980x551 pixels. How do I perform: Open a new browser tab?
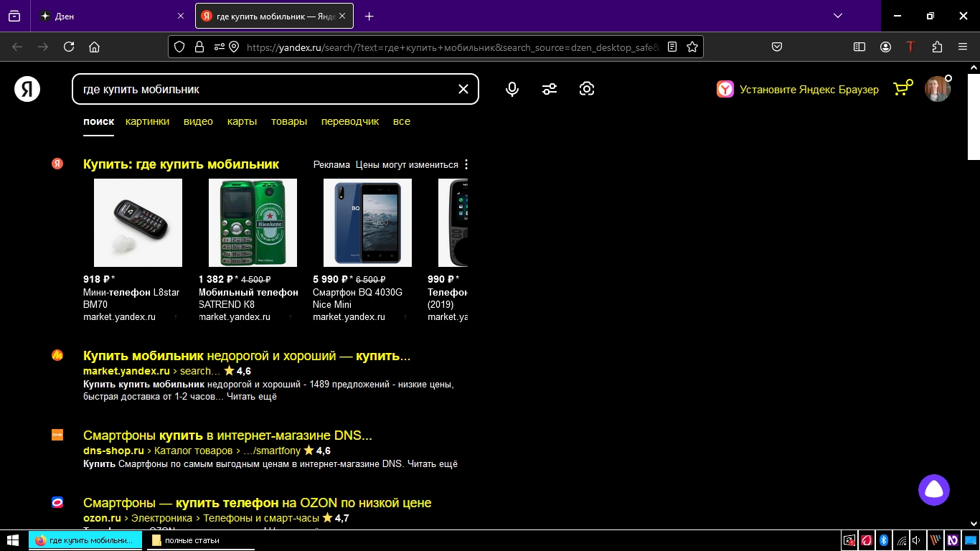[x=369, y=16]
